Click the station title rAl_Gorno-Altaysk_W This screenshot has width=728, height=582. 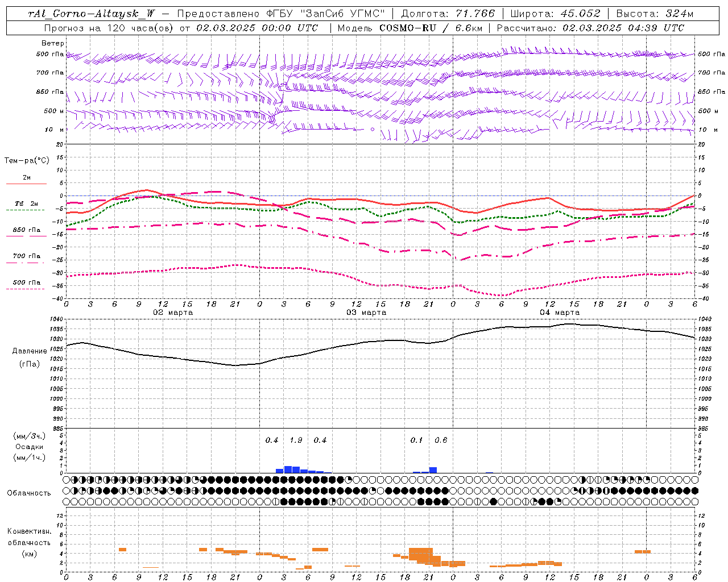click(x=92, y=14)
